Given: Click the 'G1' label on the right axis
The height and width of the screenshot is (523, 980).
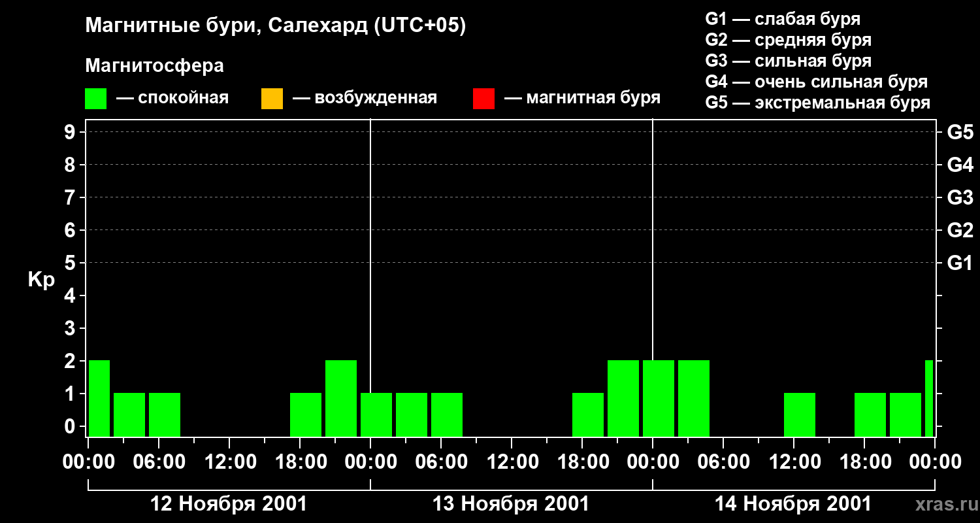Looking at the screenshot, I should [960, 263].
